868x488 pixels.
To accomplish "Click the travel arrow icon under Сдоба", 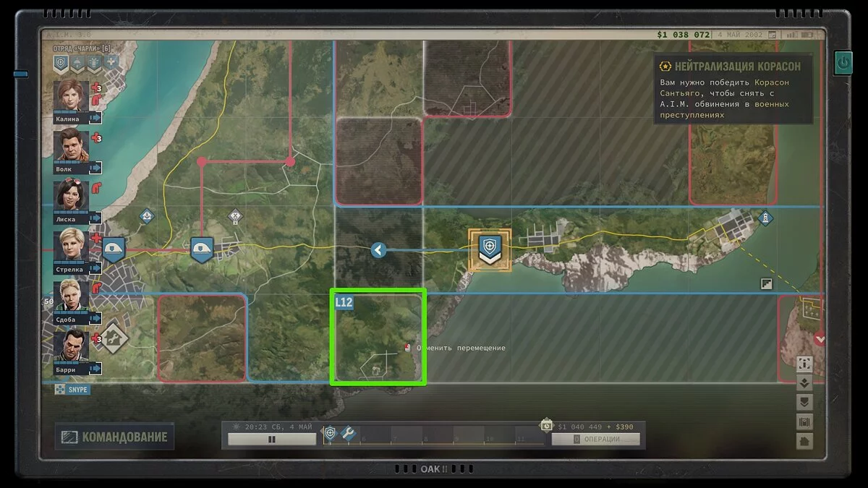I will [x=95, y=318].
